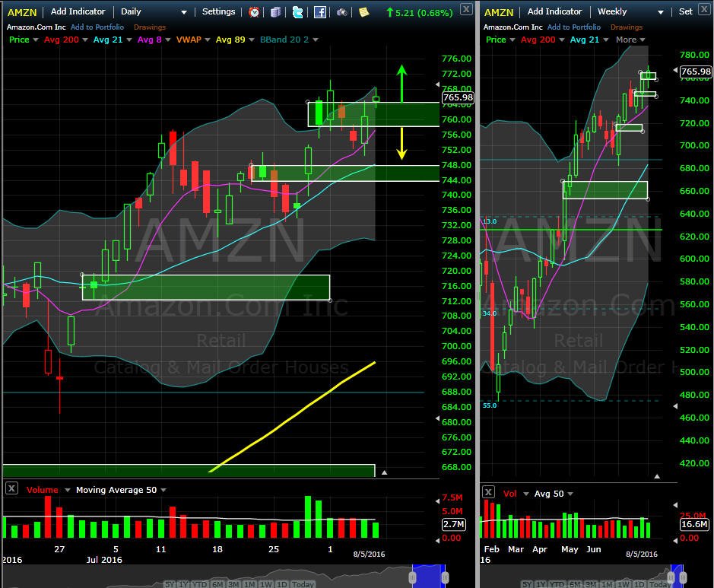Click Add to Portfolio link on daily chart

(97, 27)
